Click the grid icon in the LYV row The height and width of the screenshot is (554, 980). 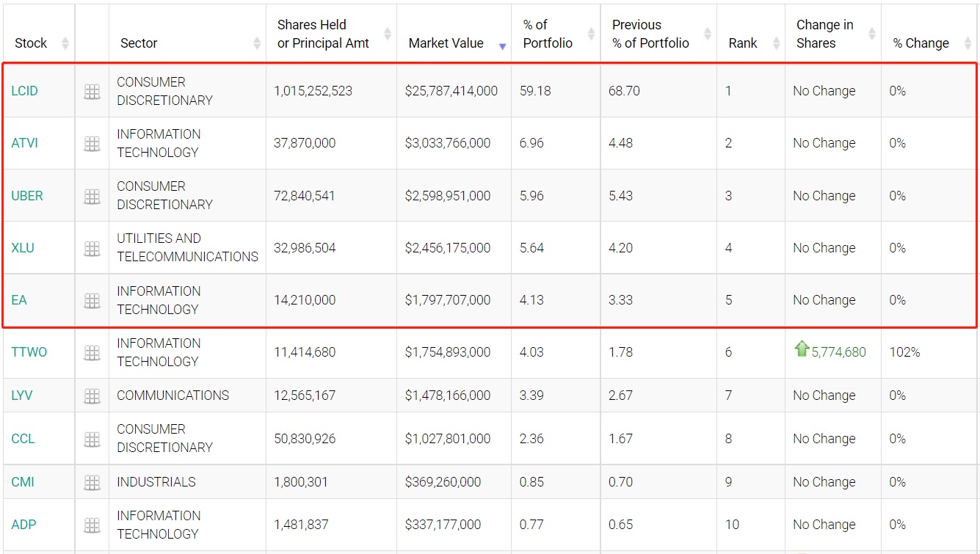92,396
